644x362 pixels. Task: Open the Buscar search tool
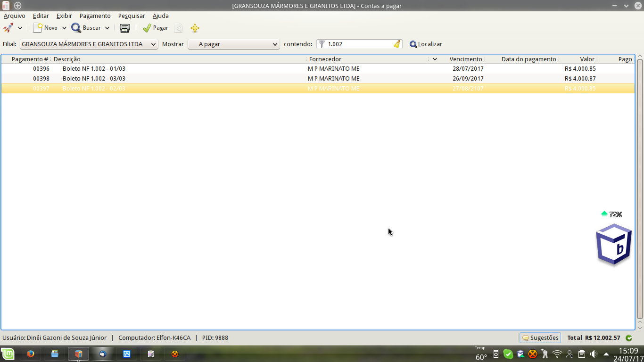click(86, 28)
